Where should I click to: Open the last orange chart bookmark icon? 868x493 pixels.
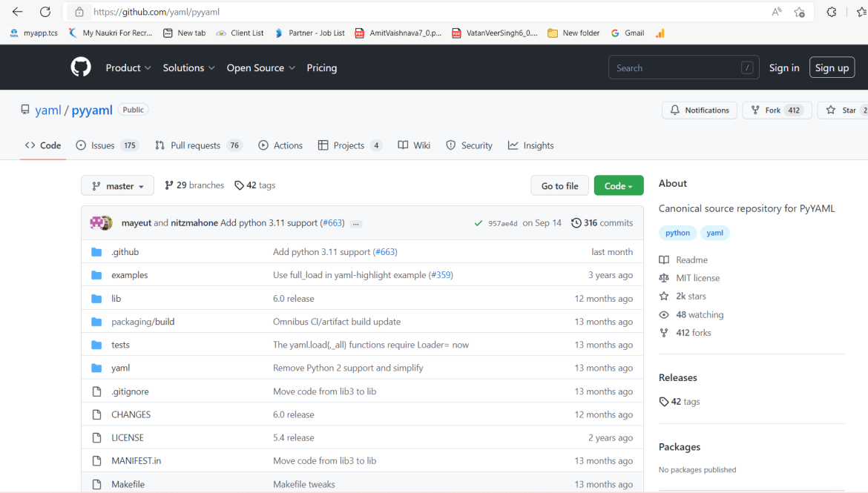click(x=660, y=33)
